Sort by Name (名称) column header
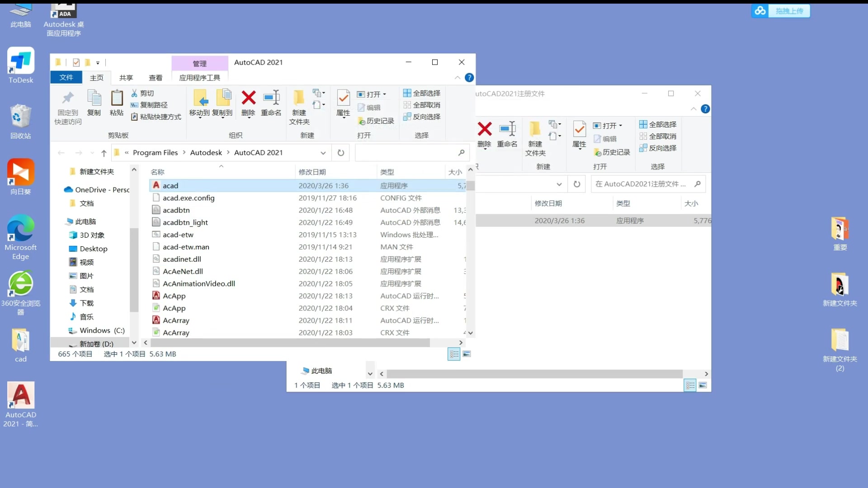The width and height of the screenshot is (868, 488). pyautogui.click(x=222, y=172)
